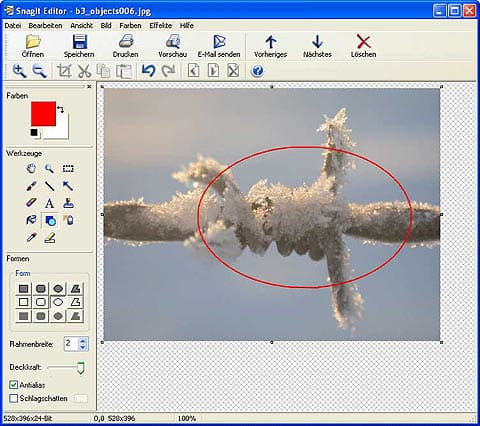Click the red foreground color swatch
This screenshot has height=426, width=480.
[43, 114]
